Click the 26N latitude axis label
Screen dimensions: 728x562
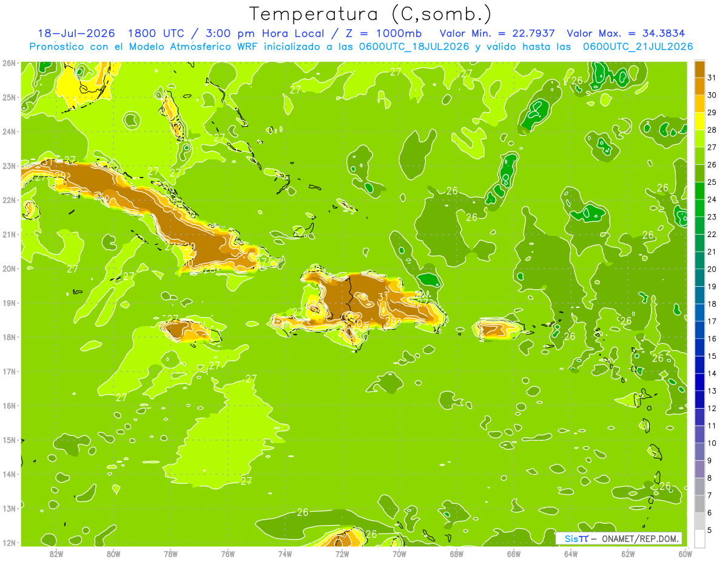pos(8,63)
